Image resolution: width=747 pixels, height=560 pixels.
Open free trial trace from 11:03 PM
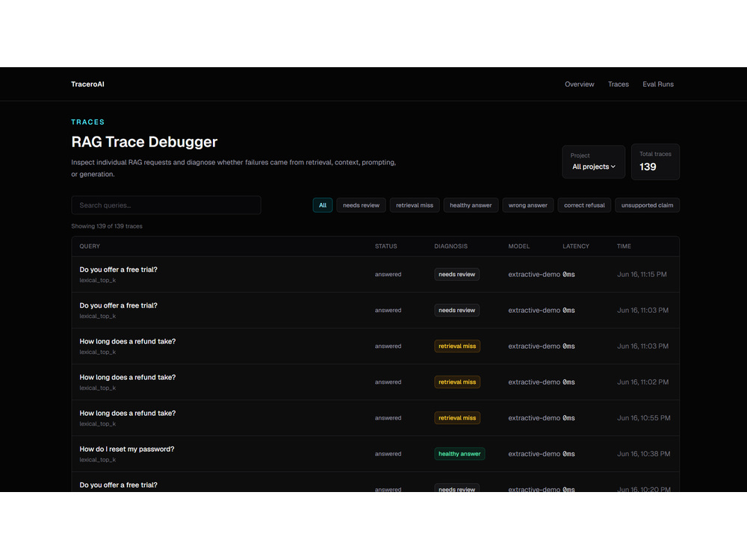pyautogui.click(x=376, y=310)
